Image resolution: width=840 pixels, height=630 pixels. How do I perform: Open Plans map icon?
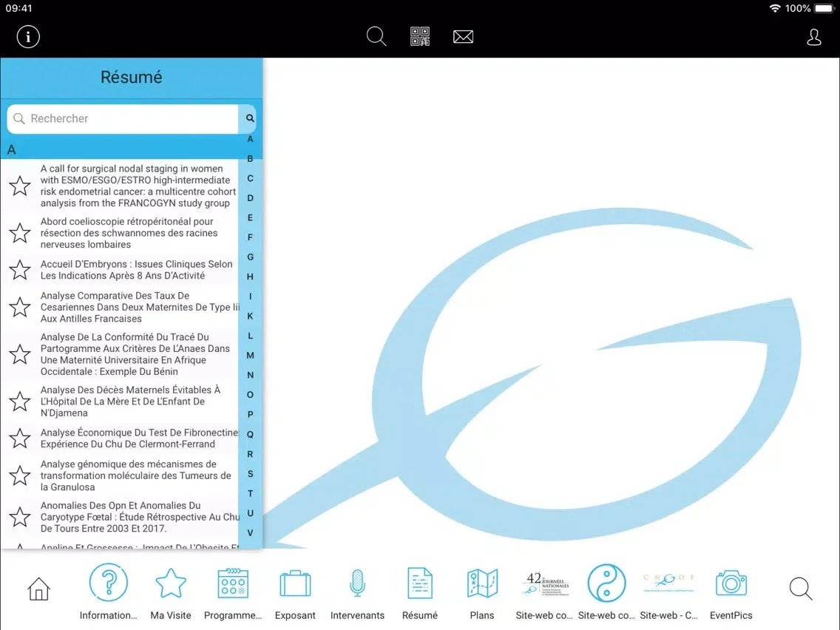482,583
